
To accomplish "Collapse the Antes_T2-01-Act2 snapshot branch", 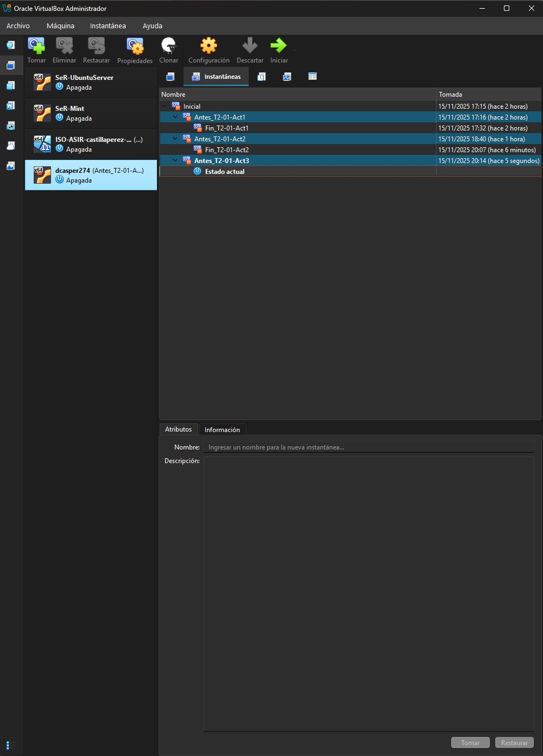I will pyautogui.click(x=175, y=139).
